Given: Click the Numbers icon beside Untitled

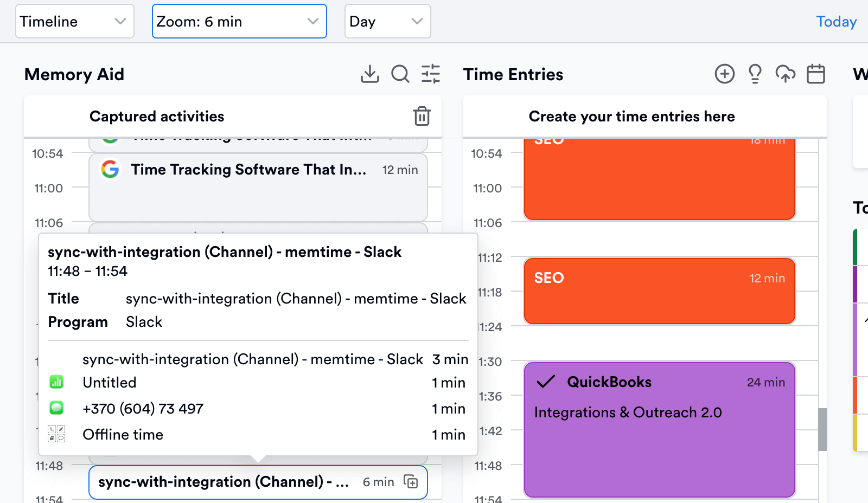Looking at the screenshot, I should pos(56,382).
